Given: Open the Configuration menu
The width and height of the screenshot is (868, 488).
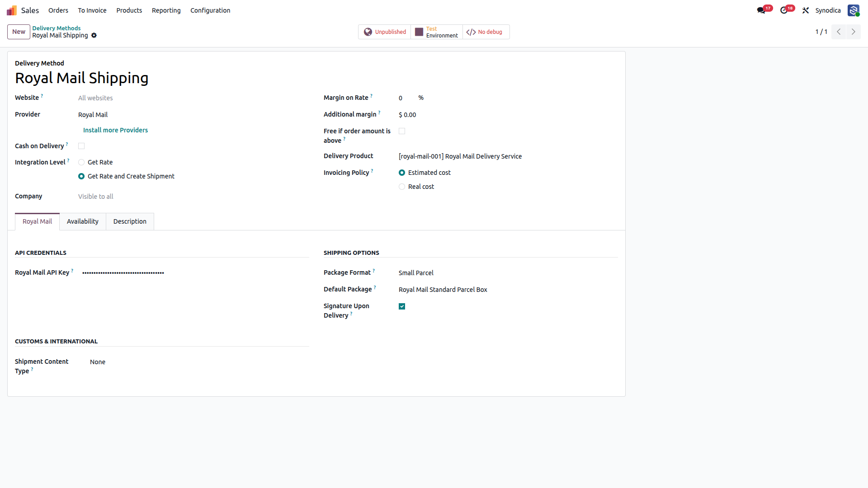Looking at the screenshot, I should (210, 10).
